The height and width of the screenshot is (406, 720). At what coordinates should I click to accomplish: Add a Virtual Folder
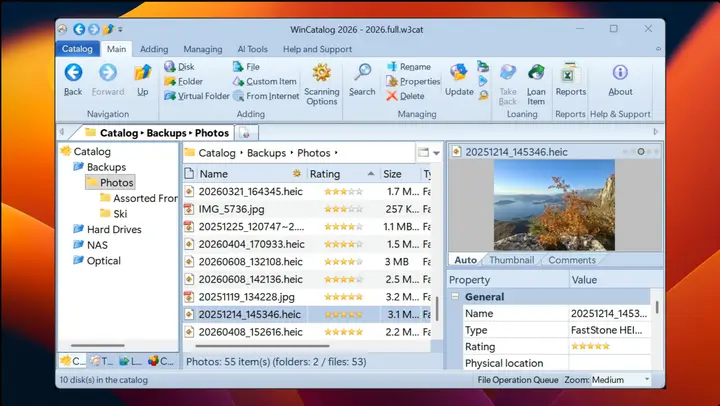click(197, 96)
